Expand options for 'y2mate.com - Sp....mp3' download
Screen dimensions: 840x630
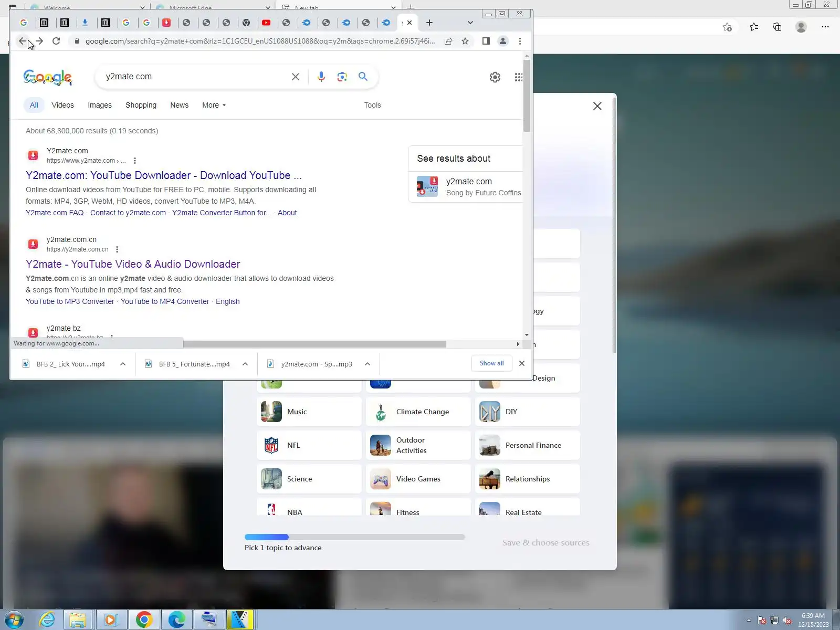(367, 364)
